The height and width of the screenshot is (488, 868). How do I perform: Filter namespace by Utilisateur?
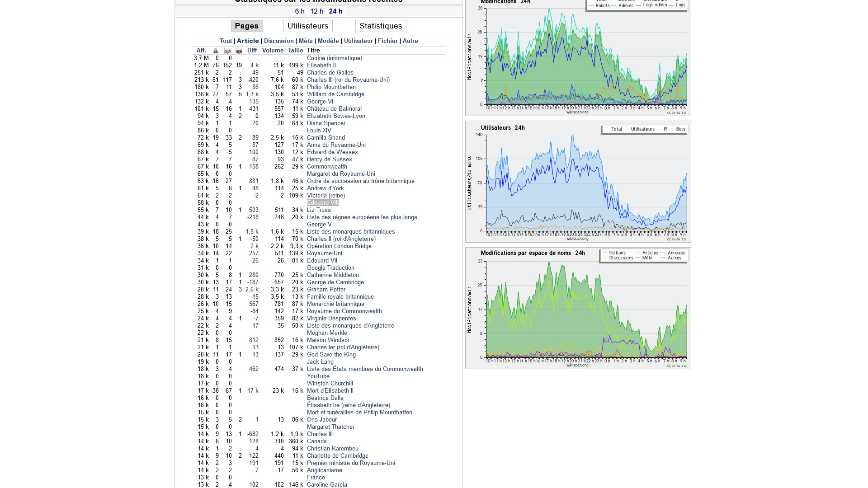point(359,41)
